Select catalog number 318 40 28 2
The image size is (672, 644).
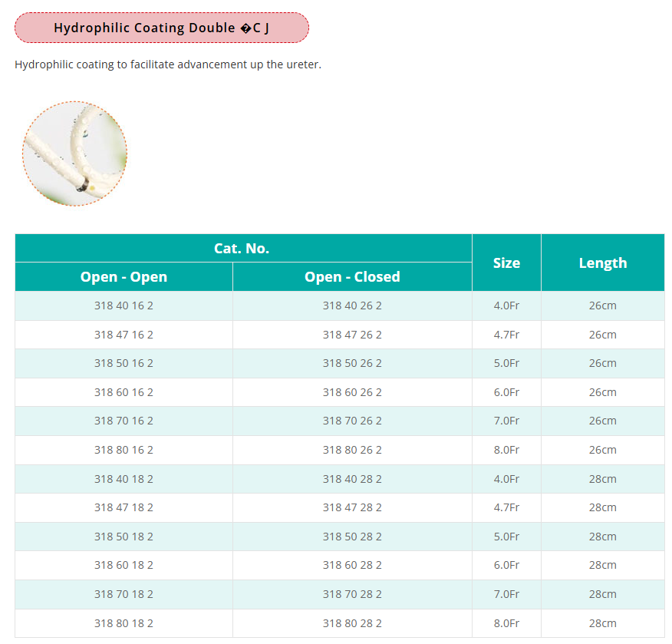[352, 479]
